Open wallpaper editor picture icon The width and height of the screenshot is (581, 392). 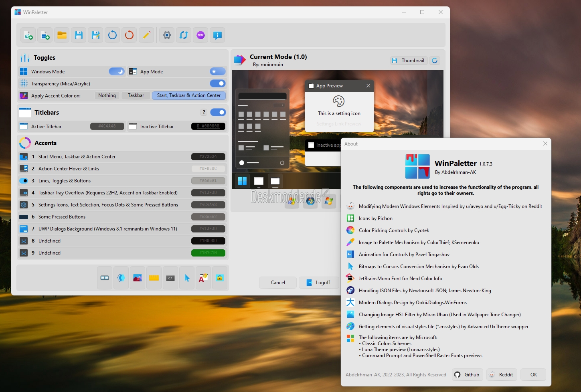click(x=138, y=278)
